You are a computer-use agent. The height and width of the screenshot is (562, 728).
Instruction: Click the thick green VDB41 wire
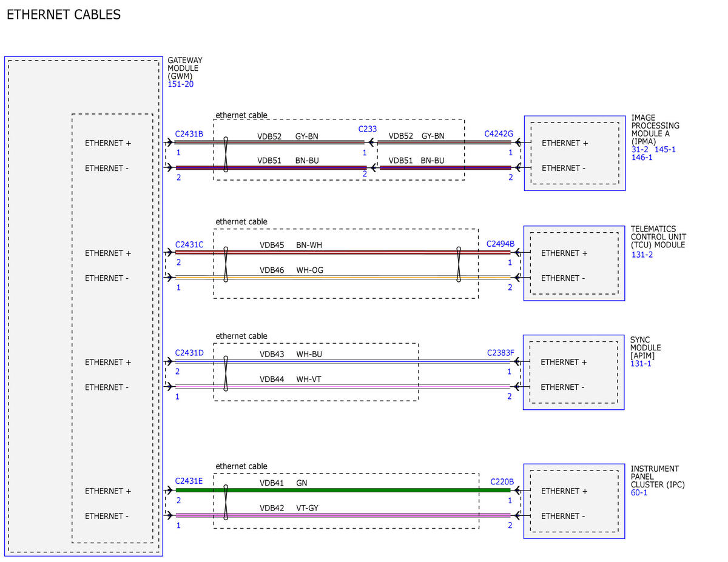pyautogui.click(x=343, y=490)
